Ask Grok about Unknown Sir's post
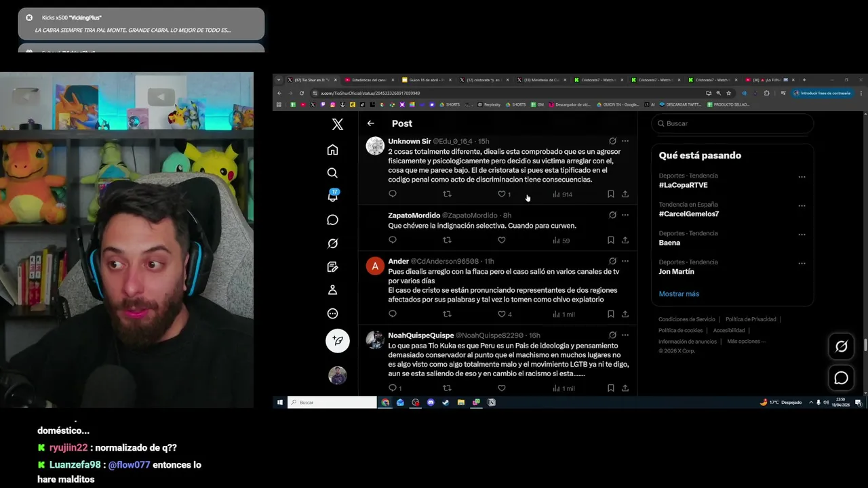The height and width of the screenshot is (488, 868). 612,141
